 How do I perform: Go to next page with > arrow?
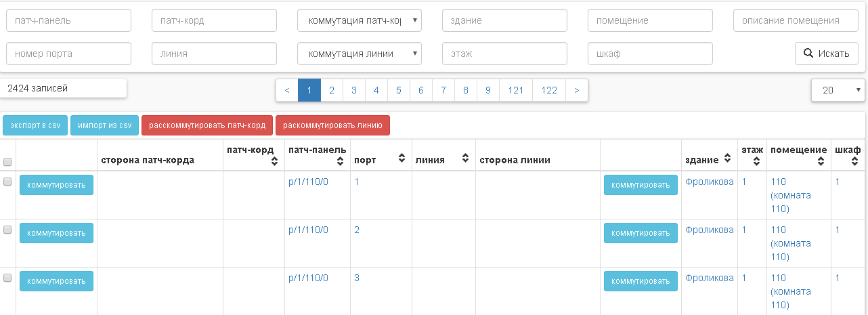point(576,90)
